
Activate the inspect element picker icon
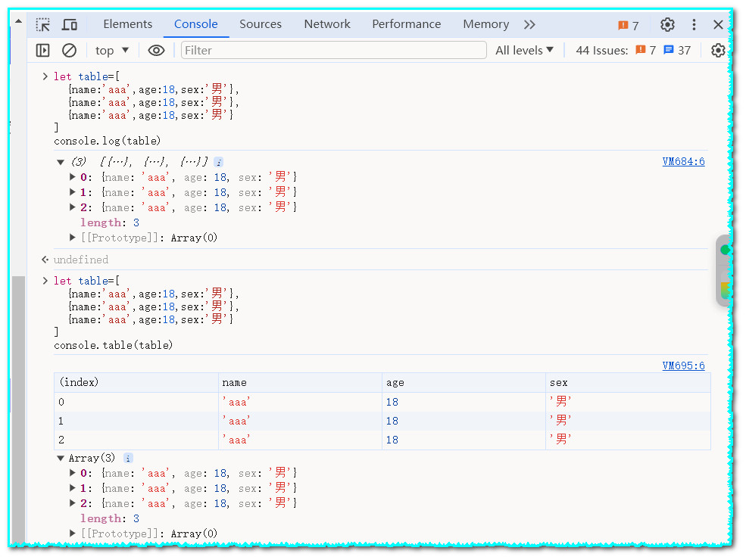(43, 24)
